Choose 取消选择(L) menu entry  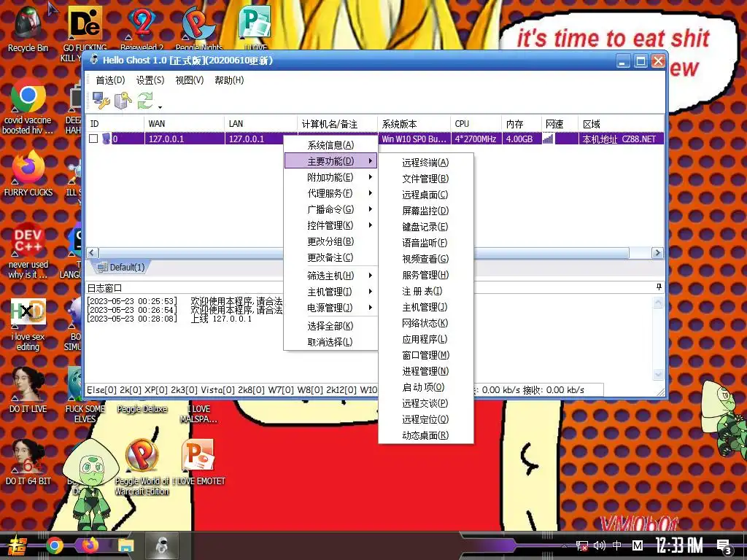tap(330, 342)
